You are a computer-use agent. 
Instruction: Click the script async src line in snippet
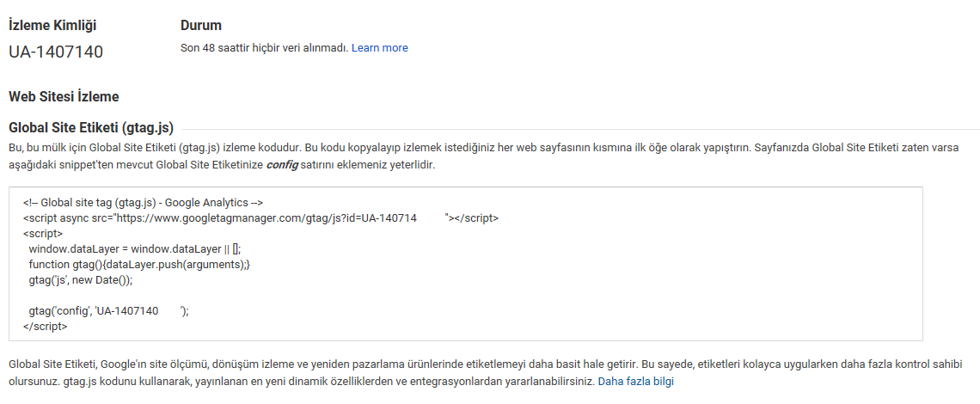click(260, 218)
